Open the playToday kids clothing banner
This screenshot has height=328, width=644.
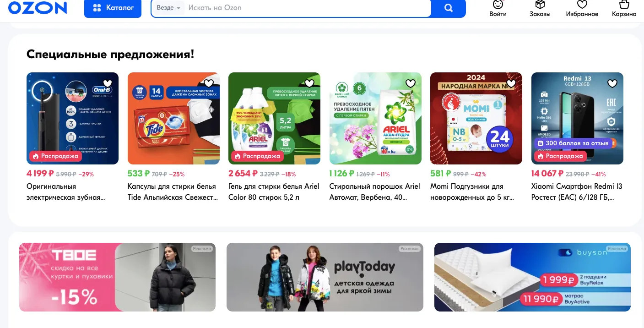pos(325,277)
